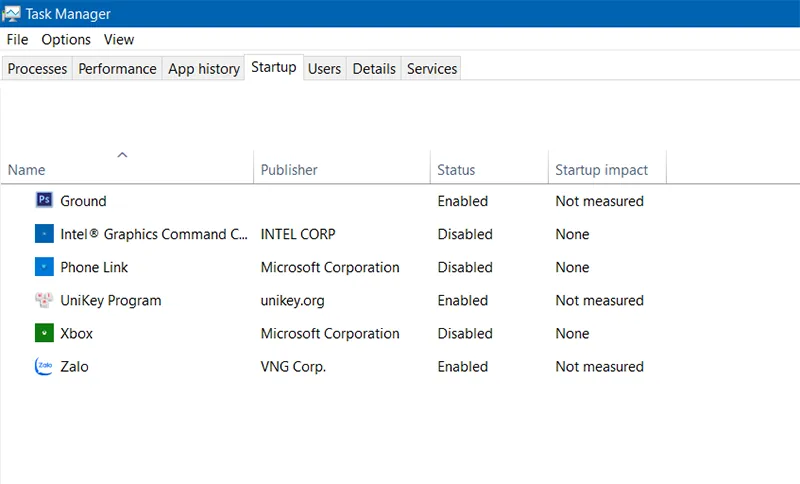Select the Xbox entry name
Screen dimensions: 800x484
[77, 334]
